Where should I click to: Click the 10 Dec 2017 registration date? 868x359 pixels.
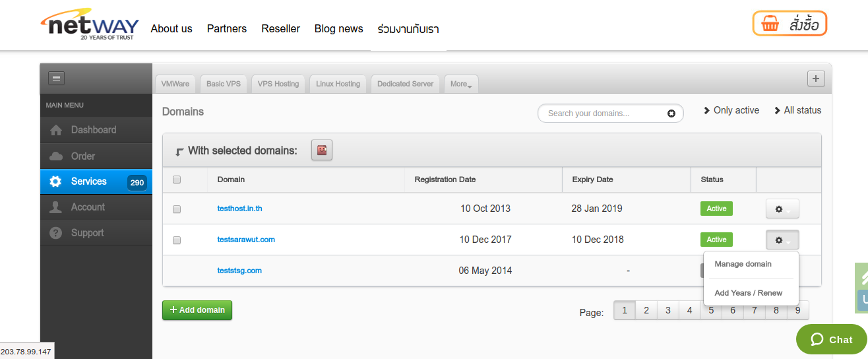[x=485, y=240]
